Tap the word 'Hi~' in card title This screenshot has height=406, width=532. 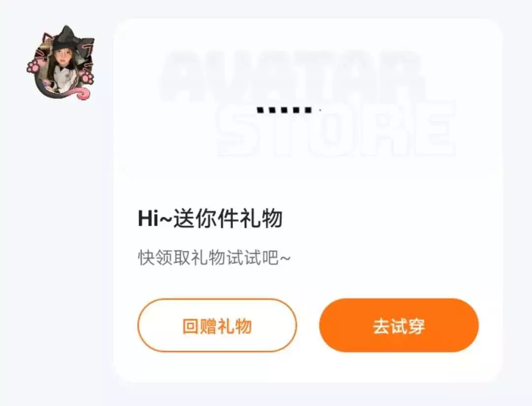tap(155, 219)
